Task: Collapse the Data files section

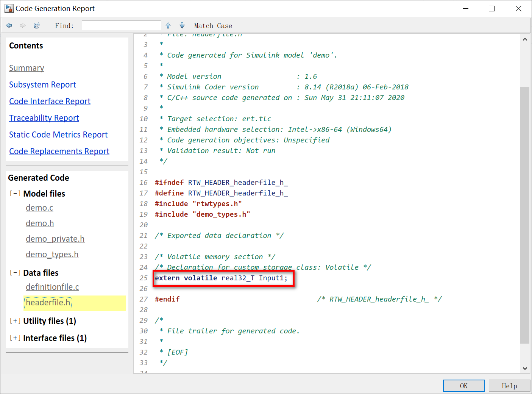Action: coord(15,273)
